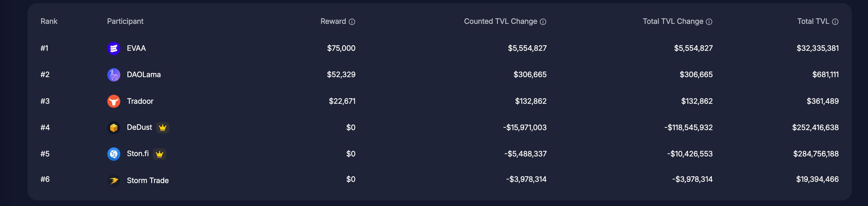Open the EVAA participant name link
868x206 pixels.
point(136,48)
